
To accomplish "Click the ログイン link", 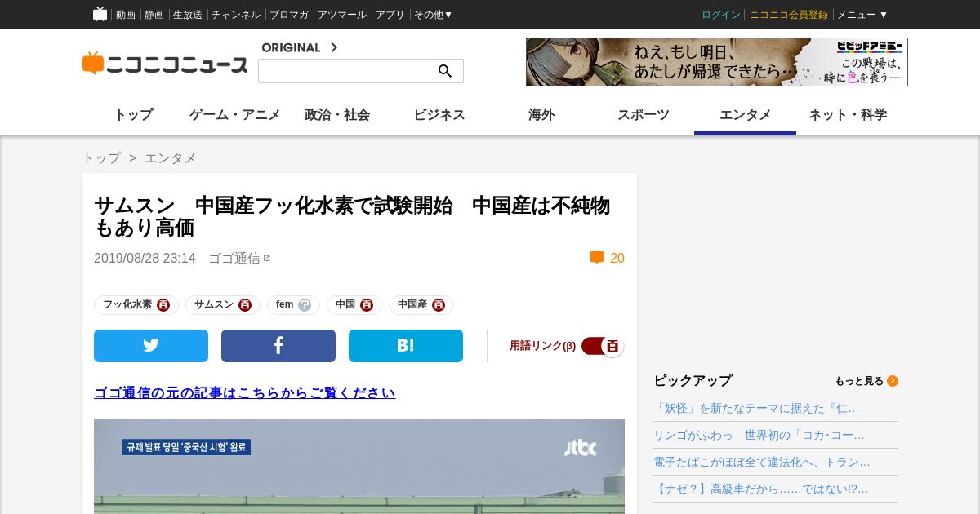I will (x=721, y=15).
